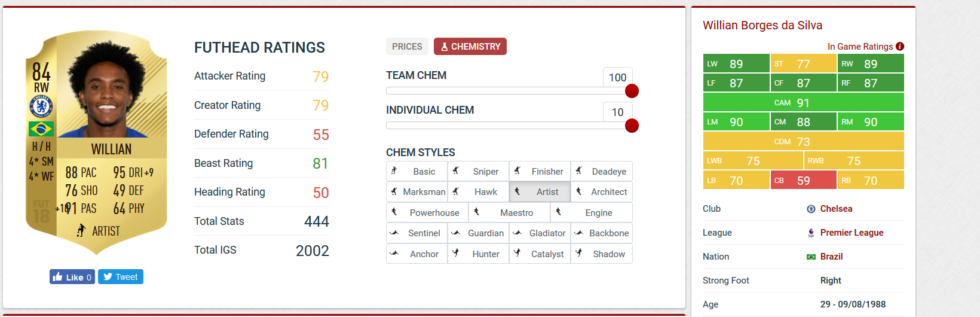Click the Individual Chem slider handle
This screenshot has height=317, width=980.
click(x=632, y=126)
